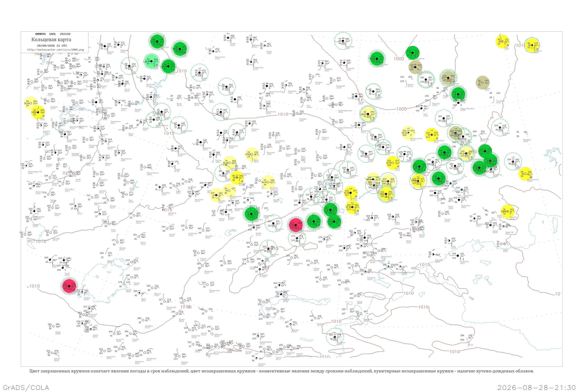Select the pale yellow circle at Максимкин Яр
Viewport: 588px width, 392px height.
(408, 133)
